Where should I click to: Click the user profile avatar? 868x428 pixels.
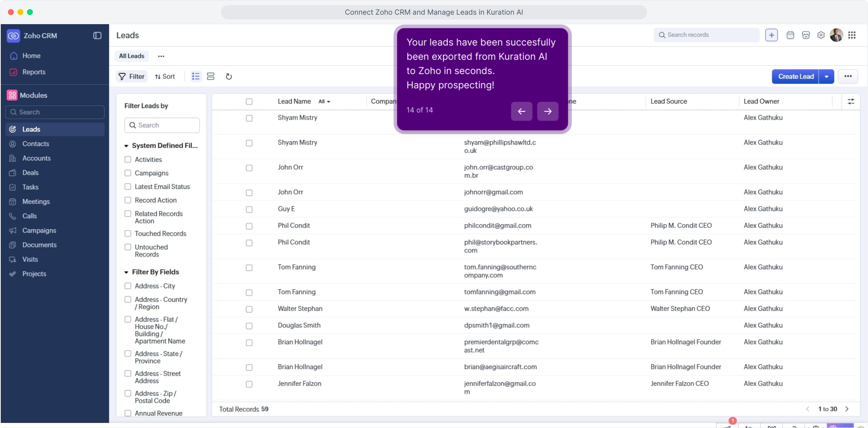coord(836,35)
